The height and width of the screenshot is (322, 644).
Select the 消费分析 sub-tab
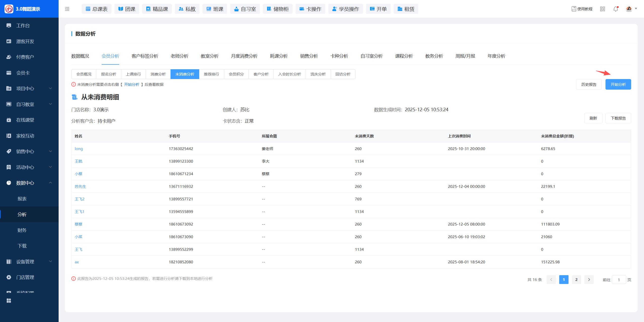point(158,74)
